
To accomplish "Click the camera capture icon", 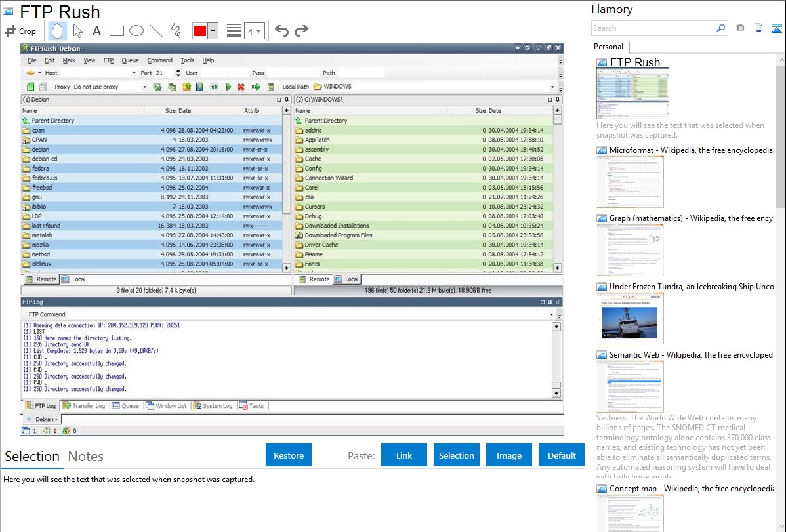I will [x=740, y=28].
